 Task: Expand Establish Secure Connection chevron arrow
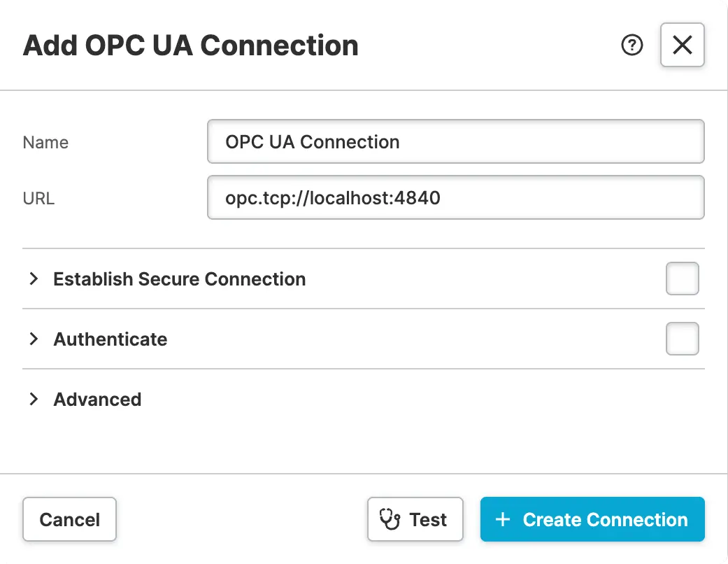point(34,279)
